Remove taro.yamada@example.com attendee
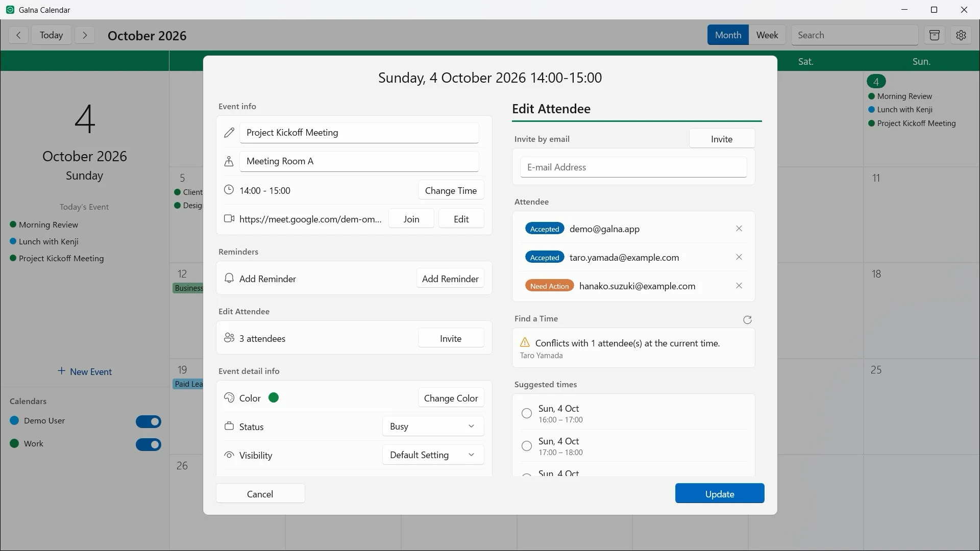 tap(739, 257)
